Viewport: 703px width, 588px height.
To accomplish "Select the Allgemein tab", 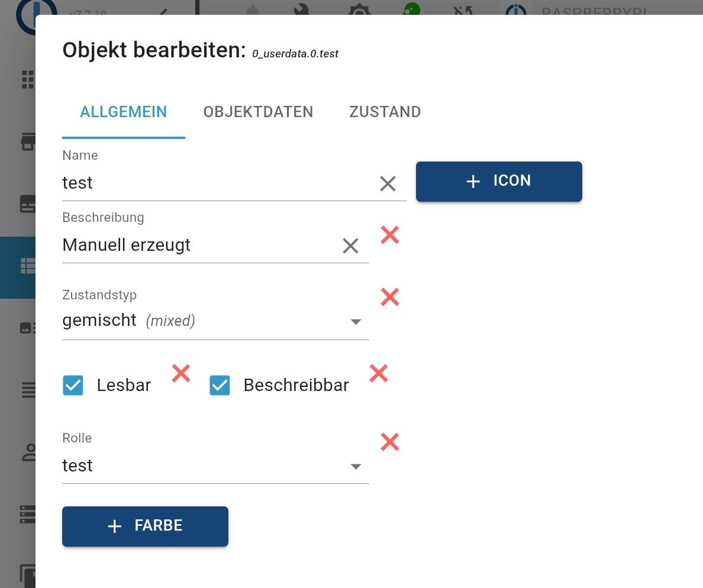I will [x=123, y=112].
